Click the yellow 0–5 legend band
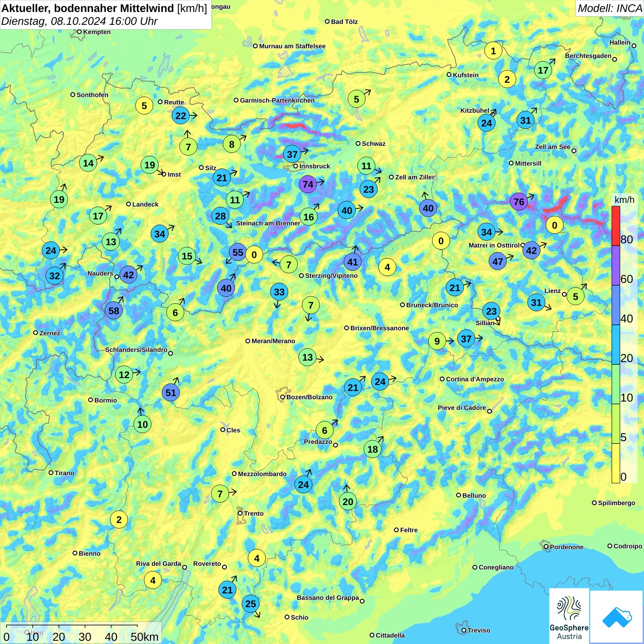 pos(616,463)
